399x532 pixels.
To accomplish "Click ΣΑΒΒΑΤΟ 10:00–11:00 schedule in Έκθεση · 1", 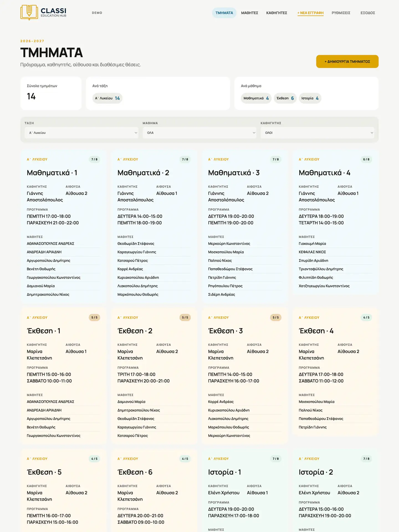I will tap(49, 381).
